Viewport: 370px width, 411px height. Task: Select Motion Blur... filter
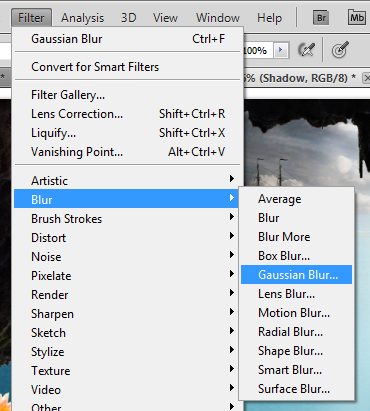point(296,313)
